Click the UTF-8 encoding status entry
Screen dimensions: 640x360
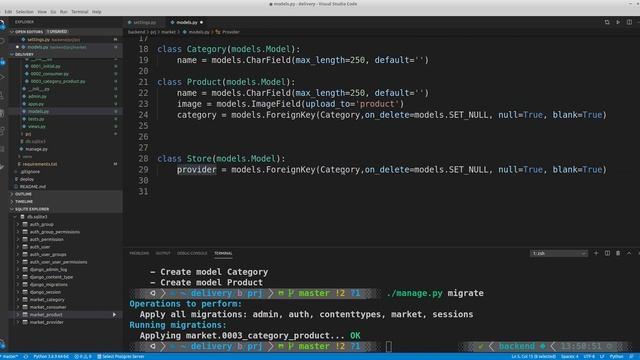(589, 357)
